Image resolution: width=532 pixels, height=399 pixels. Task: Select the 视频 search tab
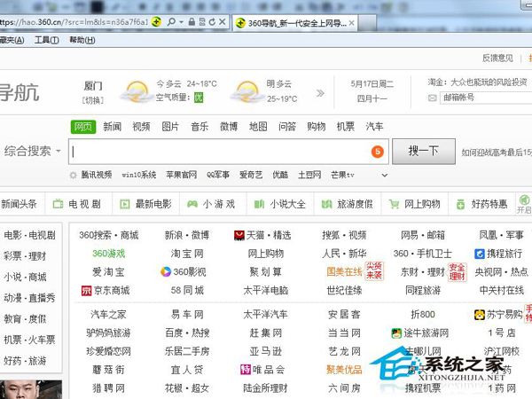coord(142,127)
